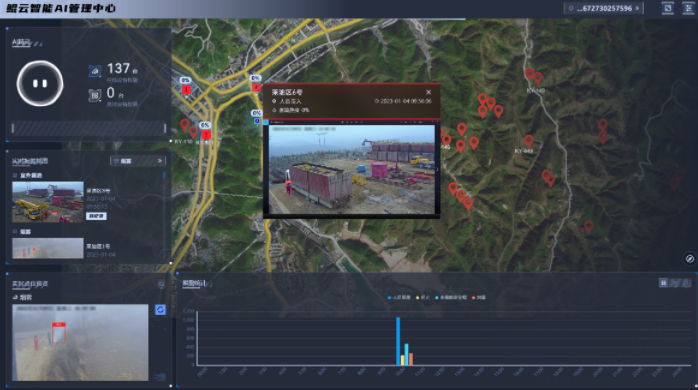Click the striped progress bar under the AI avatar
This screenshot has width=698, height=390.
tap(89, 128)
